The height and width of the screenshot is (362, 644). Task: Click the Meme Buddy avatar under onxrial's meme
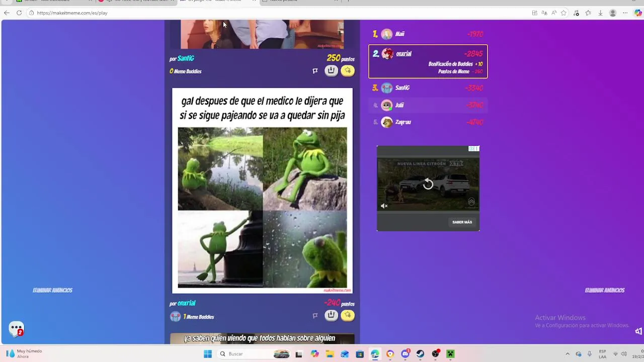175,316
